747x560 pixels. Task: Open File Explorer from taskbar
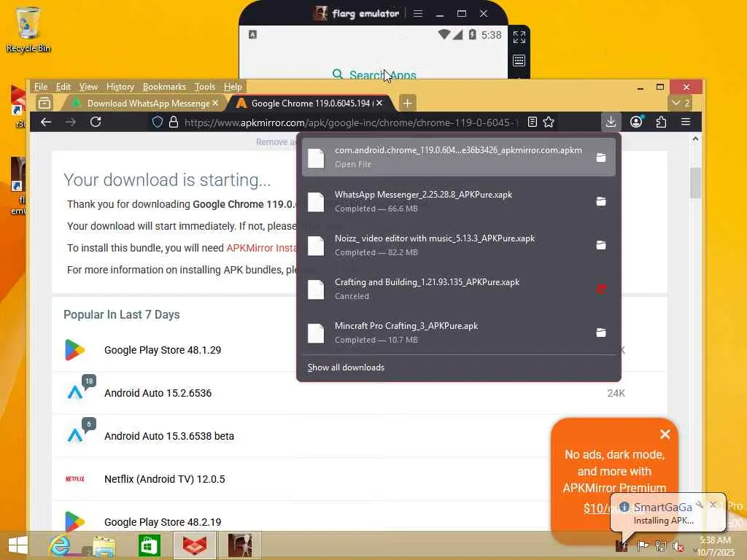coord(104,545)
